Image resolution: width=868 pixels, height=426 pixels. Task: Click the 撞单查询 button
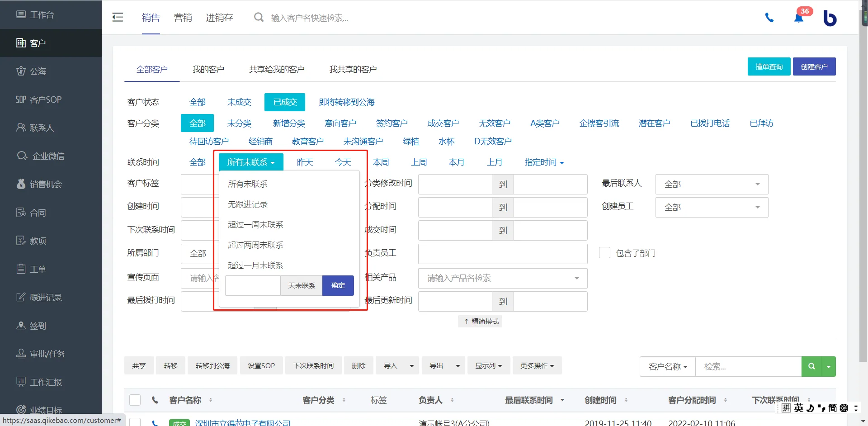(x=769, y=66)
